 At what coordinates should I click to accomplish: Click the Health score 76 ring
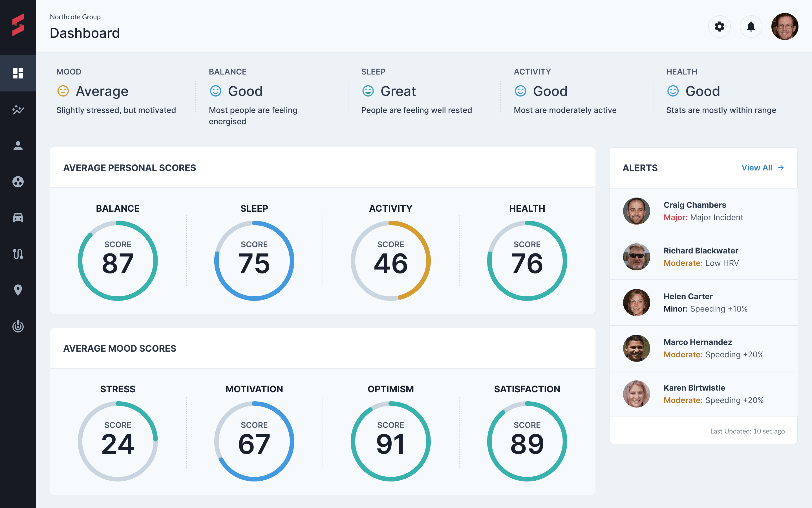tap(527, 261)
